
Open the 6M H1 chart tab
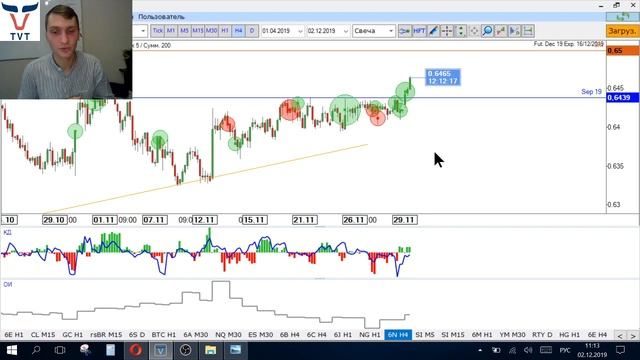coord(482,335)
